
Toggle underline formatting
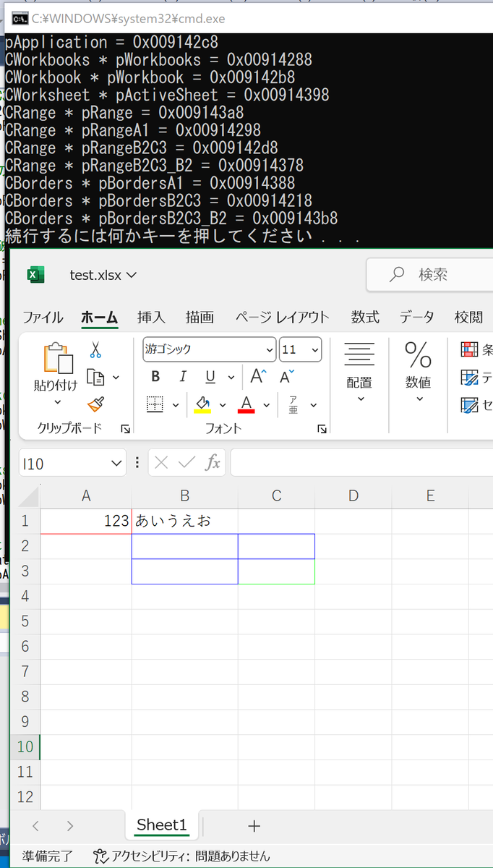click(x=210, y=377)
